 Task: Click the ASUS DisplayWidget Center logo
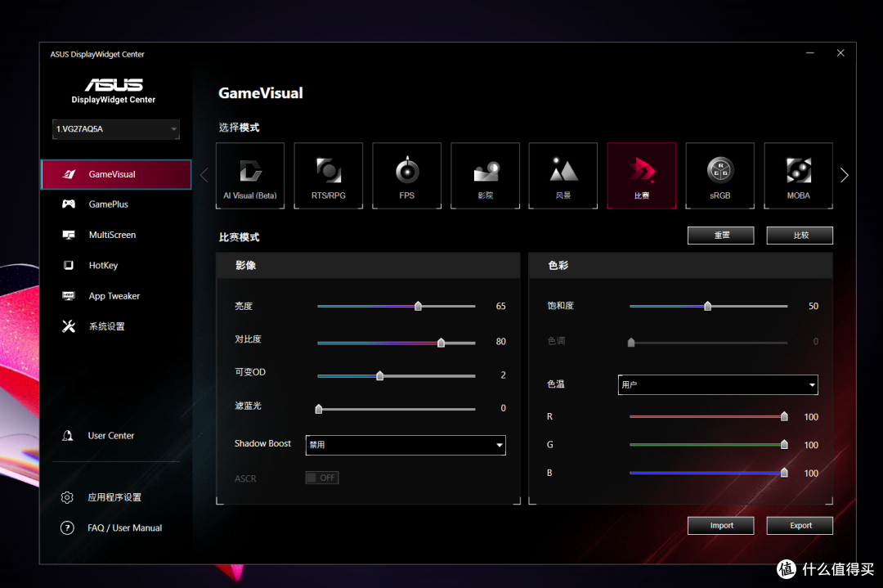point(113,91)
